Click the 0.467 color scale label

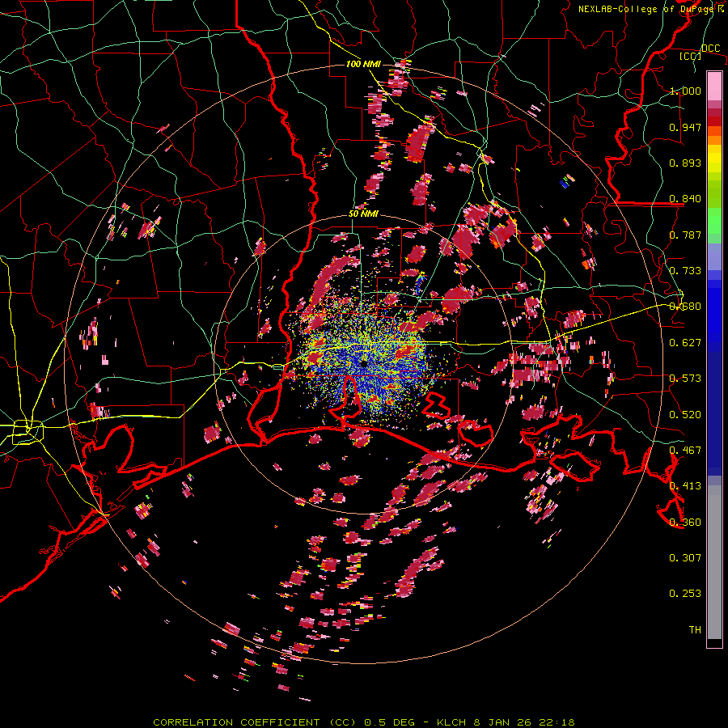pos(685,451)
